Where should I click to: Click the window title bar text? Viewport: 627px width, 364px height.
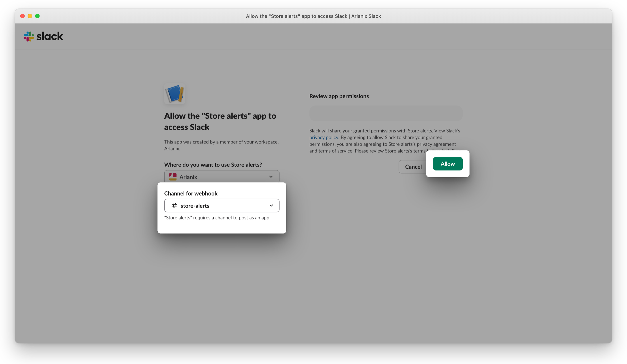(313, 16)
